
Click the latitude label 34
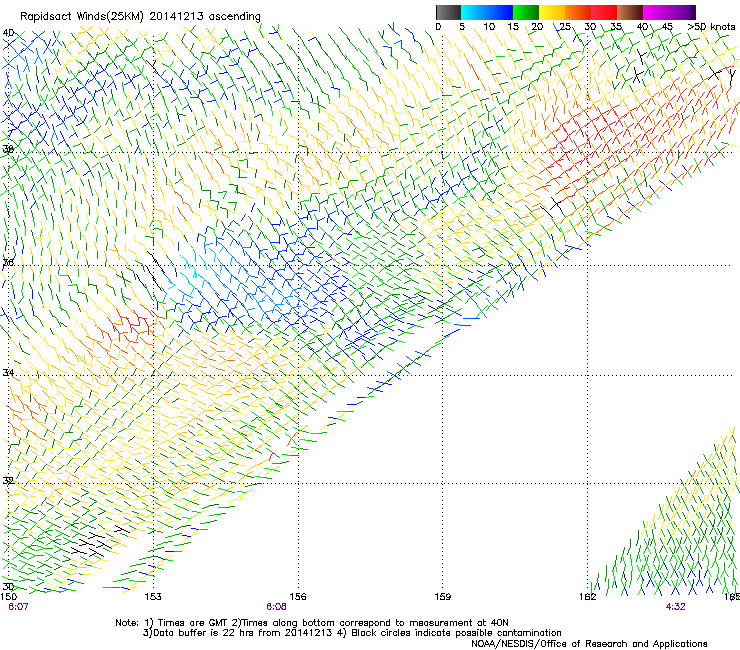pos(8,373)
